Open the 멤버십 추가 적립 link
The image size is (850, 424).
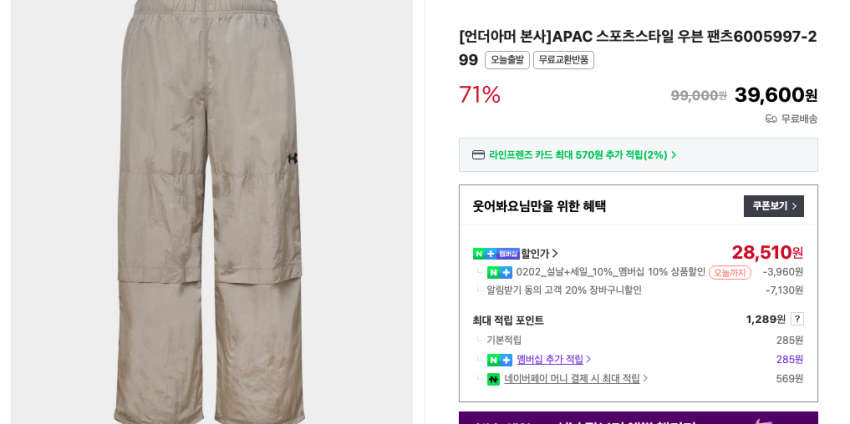(553, 360)
